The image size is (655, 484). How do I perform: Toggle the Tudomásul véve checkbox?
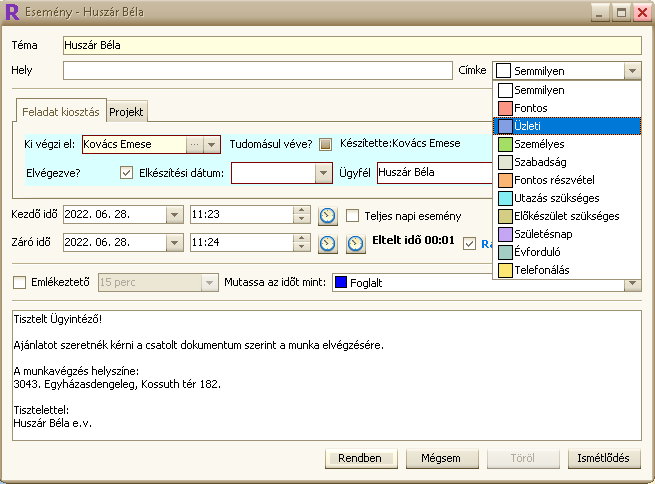click(x=325, y=145)
